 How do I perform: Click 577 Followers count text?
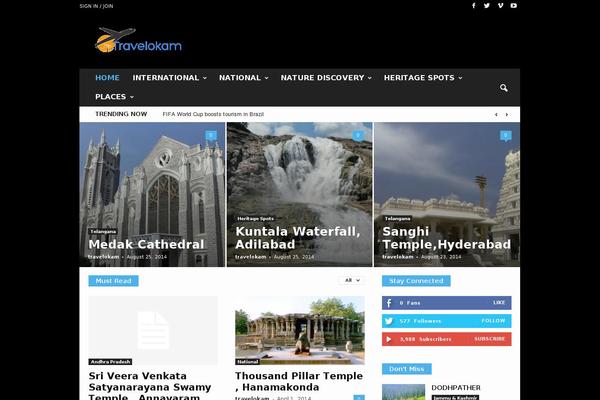click(420, 321)
